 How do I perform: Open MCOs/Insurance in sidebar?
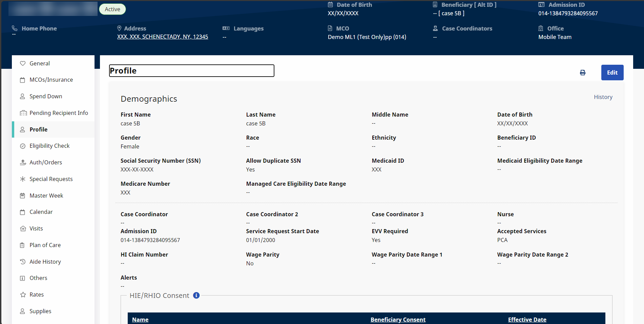(53, 80)
